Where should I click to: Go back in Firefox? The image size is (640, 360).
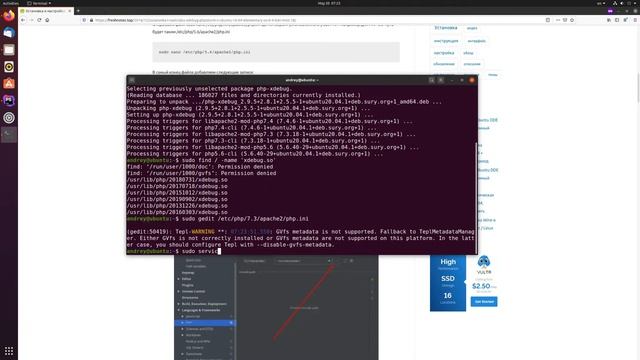[23, 20]
